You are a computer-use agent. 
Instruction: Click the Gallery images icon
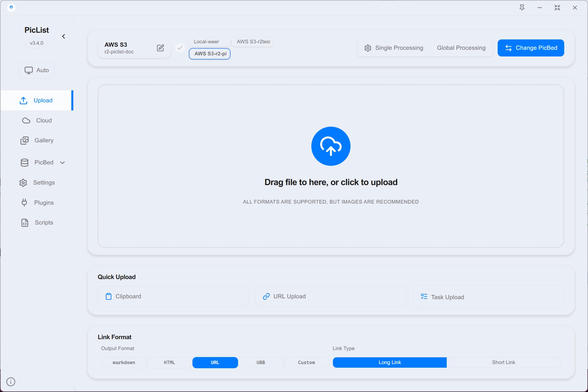[25, 140]
